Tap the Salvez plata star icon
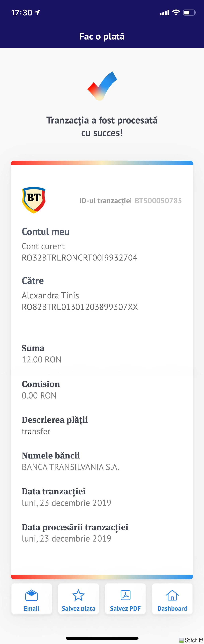The height and width of the screenshot is (644, 204). (x=78, y=595)
